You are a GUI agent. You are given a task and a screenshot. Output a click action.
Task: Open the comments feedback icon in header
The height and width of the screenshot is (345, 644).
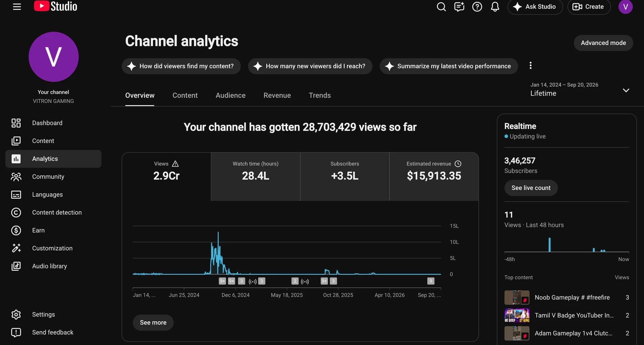(459, 7)
